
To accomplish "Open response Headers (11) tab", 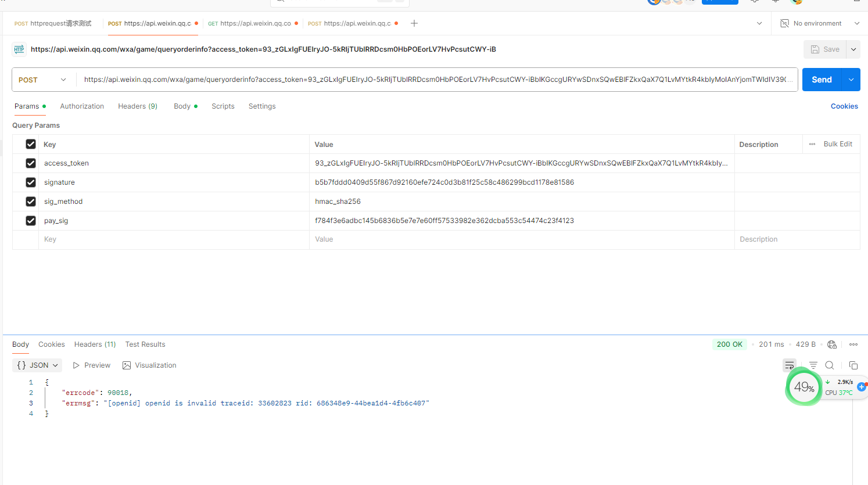I will (x=95, y=344).
